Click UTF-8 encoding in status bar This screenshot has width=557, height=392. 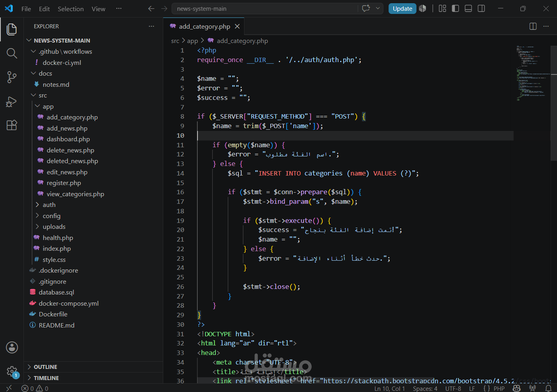coord(453,388)
